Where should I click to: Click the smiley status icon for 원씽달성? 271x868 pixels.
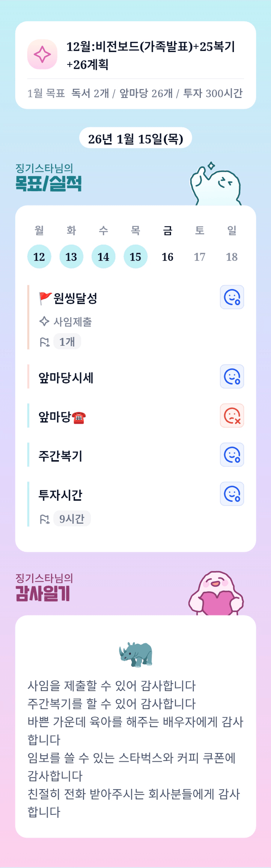coord(232,297)
